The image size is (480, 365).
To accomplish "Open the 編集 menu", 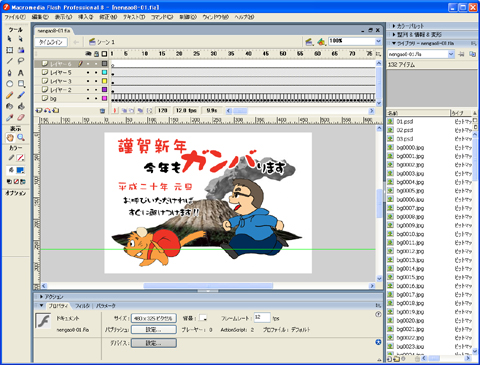I will pyautogui.click(x=40, y=17).
